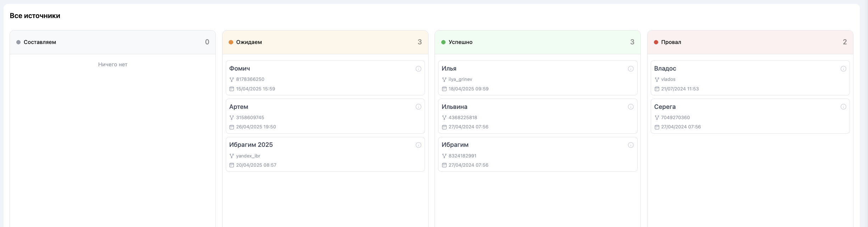Image resolution: width=868 pixels, height=227 pixels.
Task: Click info icon on Фомич card
Action: pyautogui.click(x=418, y=69)
